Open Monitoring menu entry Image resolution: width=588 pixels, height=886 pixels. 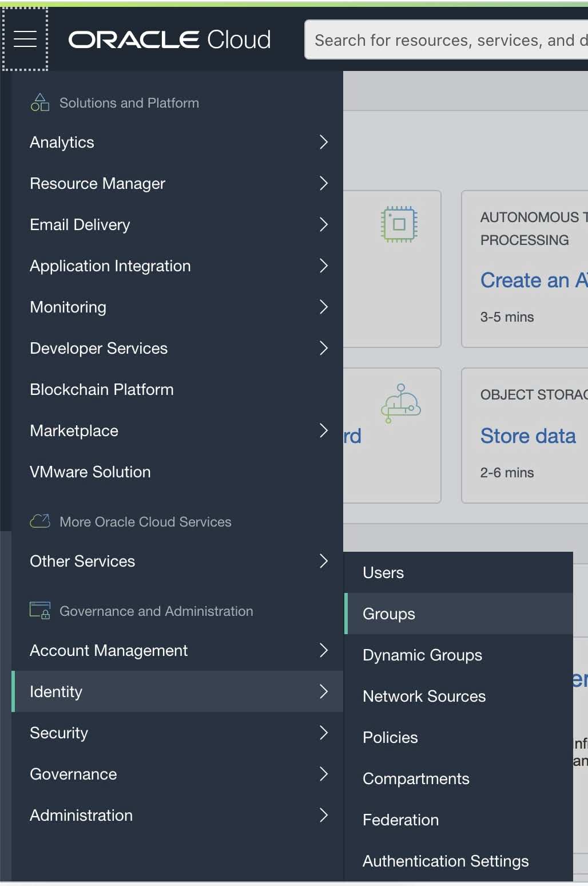(177, 307)
